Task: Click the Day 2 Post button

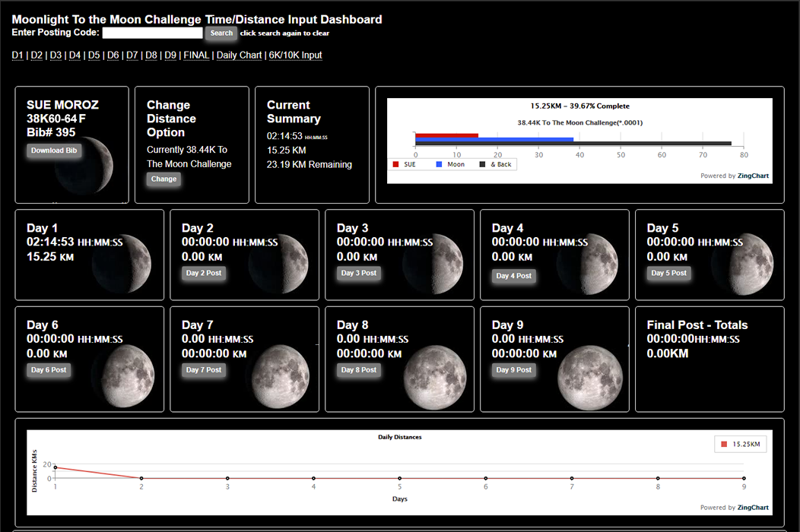Action: [x=204, y=273]
